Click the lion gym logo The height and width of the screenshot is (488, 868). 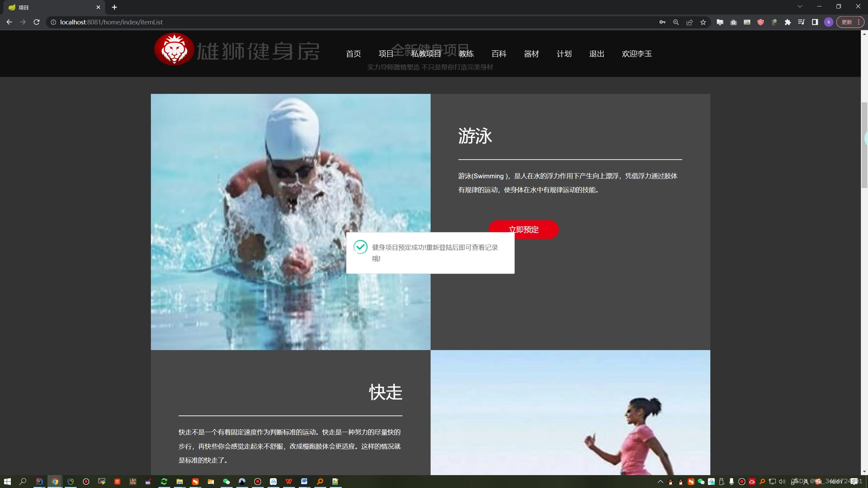tap(174, 49)
